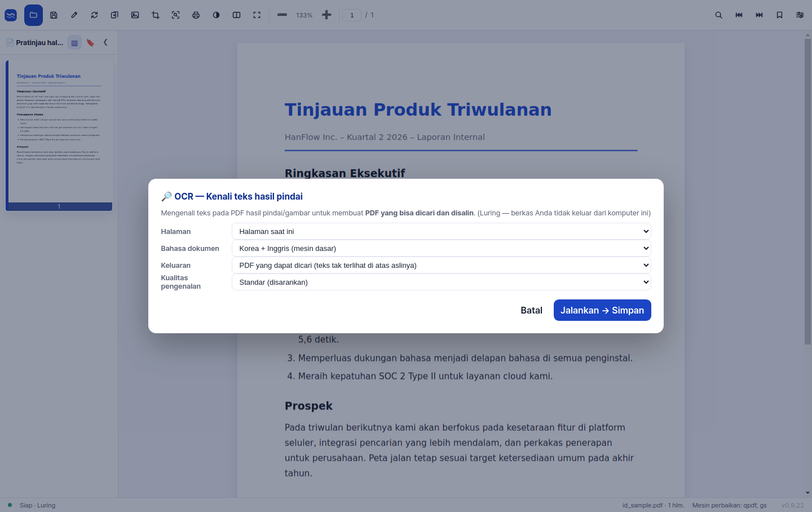Jump to last page icon

coord(759,15)
